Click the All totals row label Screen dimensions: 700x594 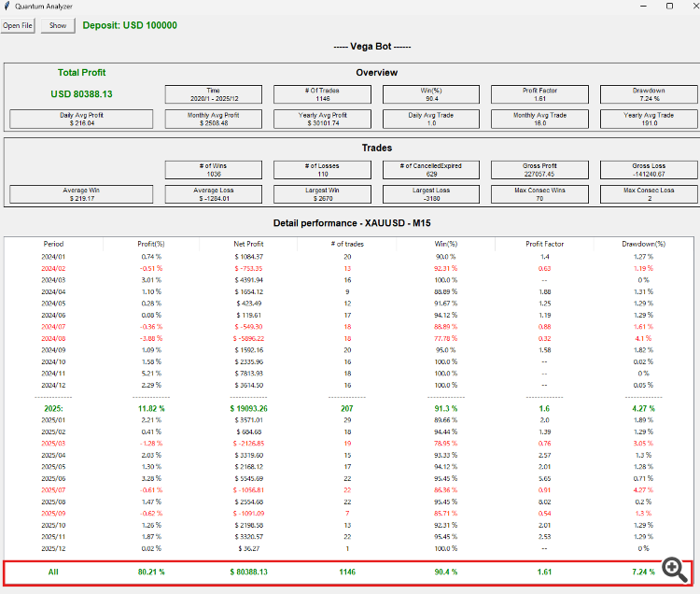(x=53, y=572)
